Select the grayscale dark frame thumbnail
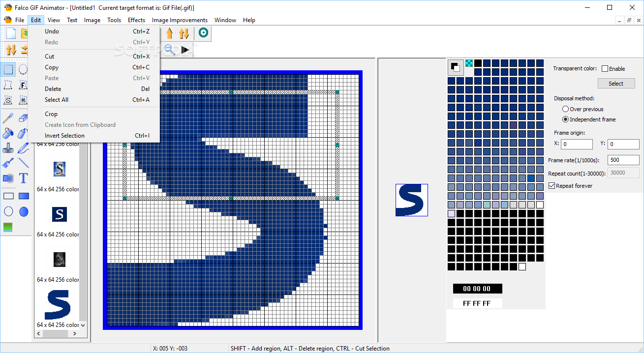644x353 pixels. (59, 260)
